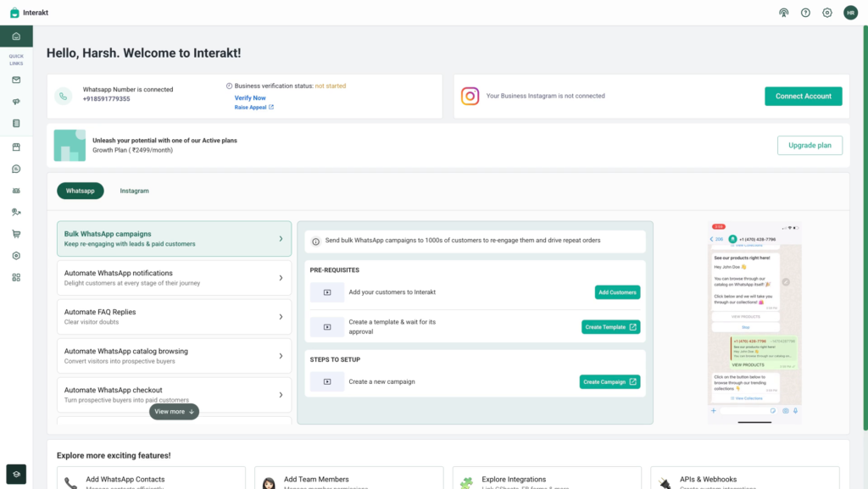
Task: Click the Connect Account button
Action: [804, 97]
